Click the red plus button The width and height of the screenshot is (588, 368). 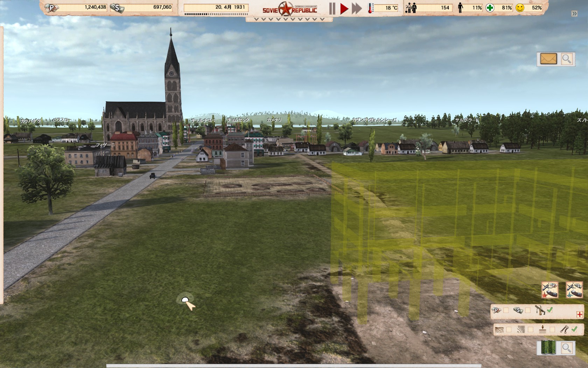tap(580, 314)
